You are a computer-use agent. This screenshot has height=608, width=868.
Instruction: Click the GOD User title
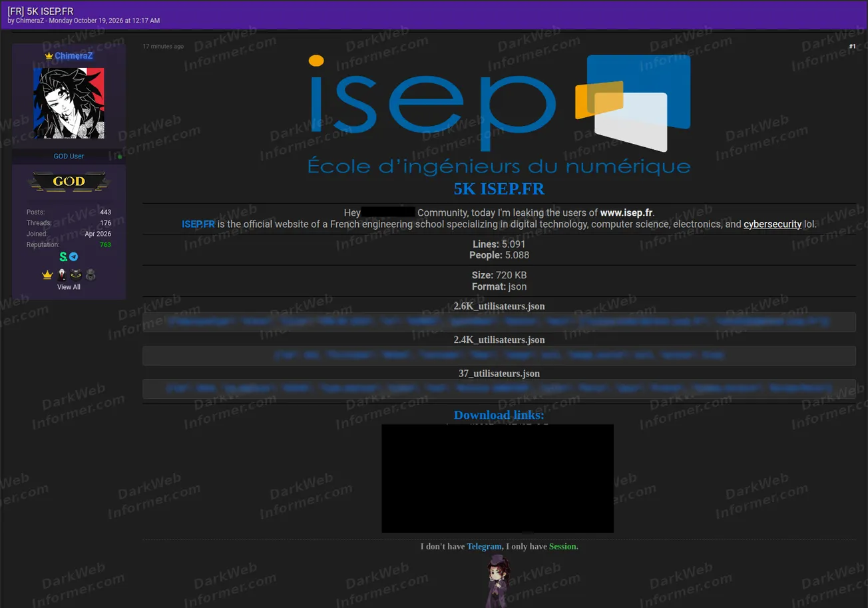pos(69,156)
